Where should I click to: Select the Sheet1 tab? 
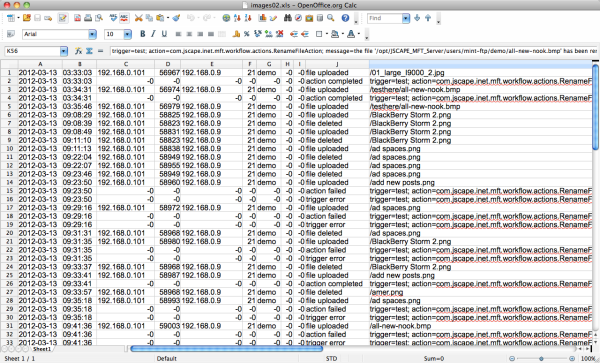41,349
